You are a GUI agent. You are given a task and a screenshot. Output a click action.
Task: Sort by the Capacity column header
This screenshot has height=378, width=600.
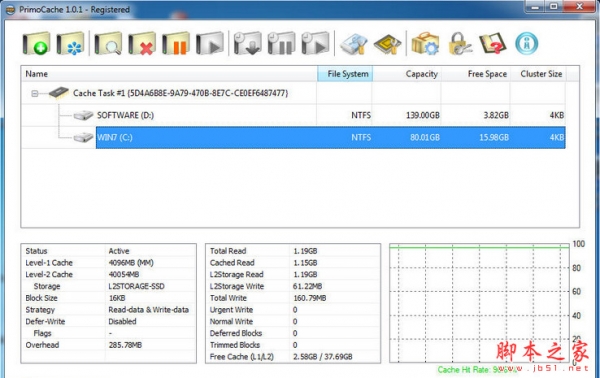tap(407, 74)
